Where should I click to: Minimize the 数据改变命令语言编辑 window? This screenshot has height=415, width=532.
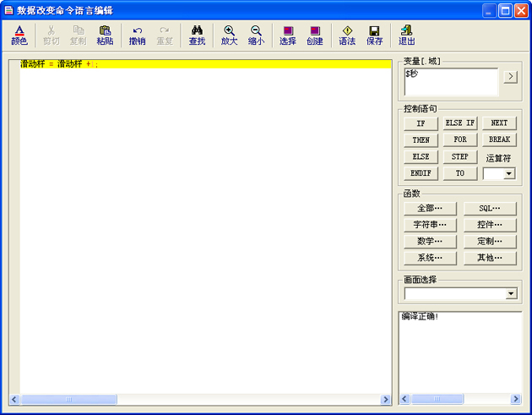tap(489, 11)
